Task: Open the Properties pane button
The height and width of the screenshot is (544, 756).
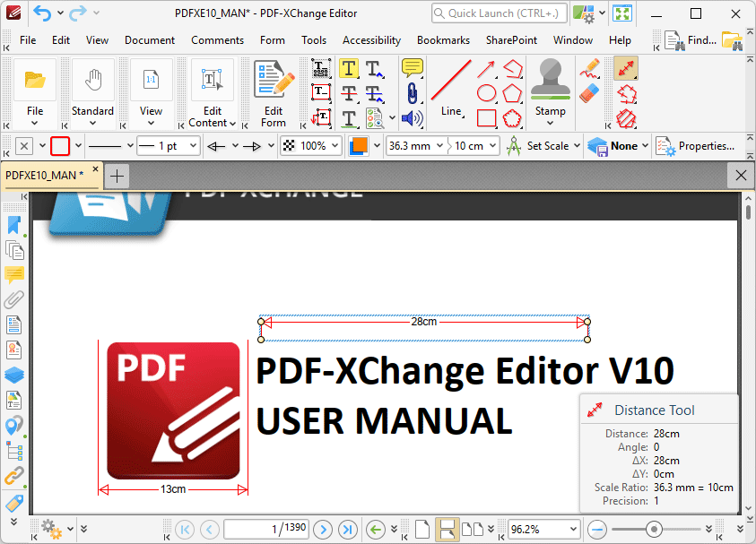Action: click(696, 145)
